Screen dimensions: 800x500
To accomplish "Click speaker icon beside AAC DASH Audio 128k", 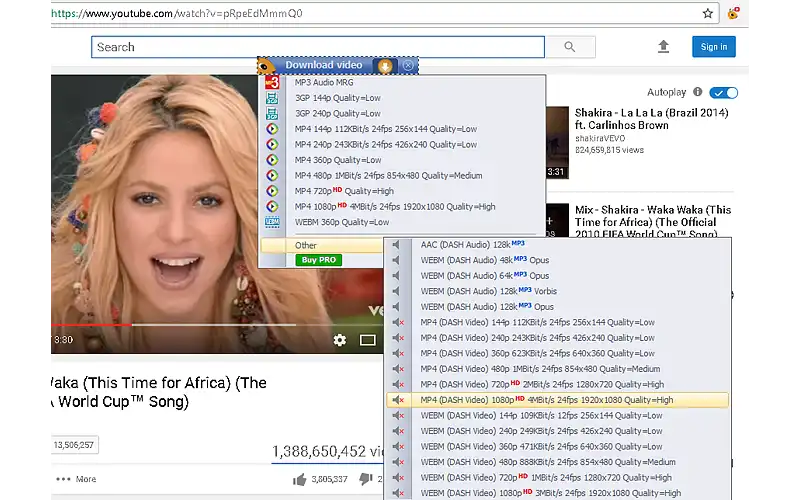I will point(396,245).
